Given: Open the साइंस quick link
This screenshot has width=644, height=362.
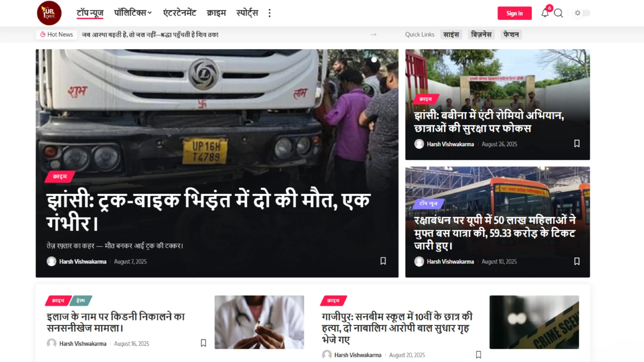Looking at the screenshot, I should pyautogui.click(x=451, y=35).
